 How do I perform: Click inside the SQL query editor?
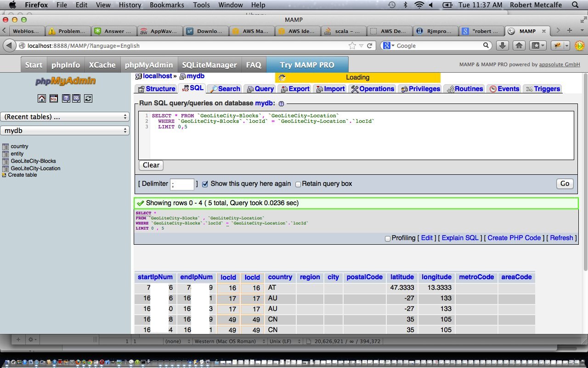356,135
